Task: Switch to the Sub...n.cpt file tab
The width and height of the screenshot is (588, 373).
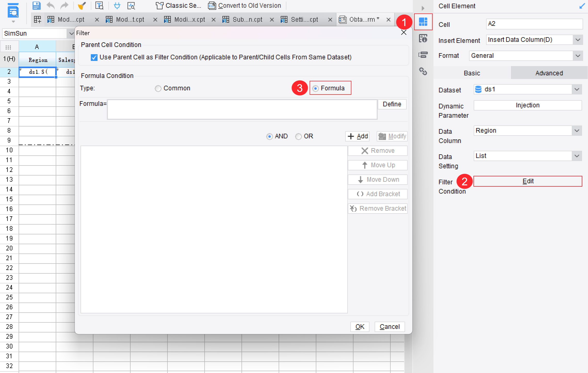Action: 247,20
